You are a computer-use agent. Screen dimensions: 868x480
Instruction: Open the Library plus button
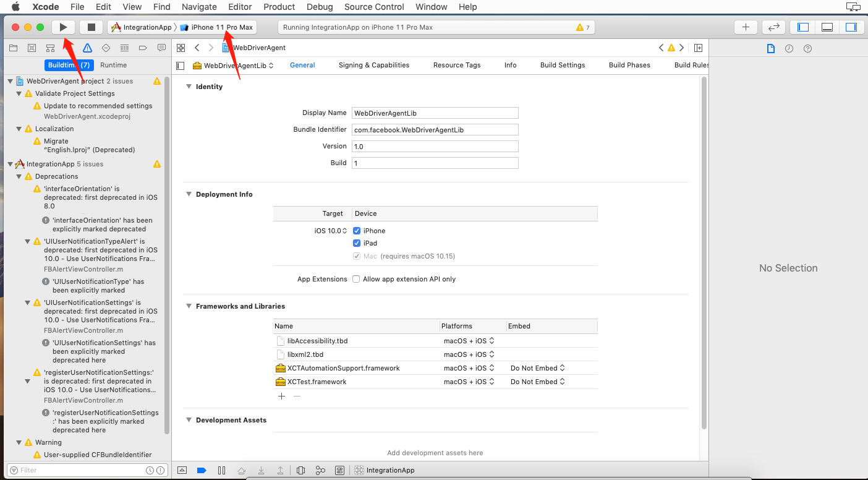pyautogui.click(x=746, y=27)
